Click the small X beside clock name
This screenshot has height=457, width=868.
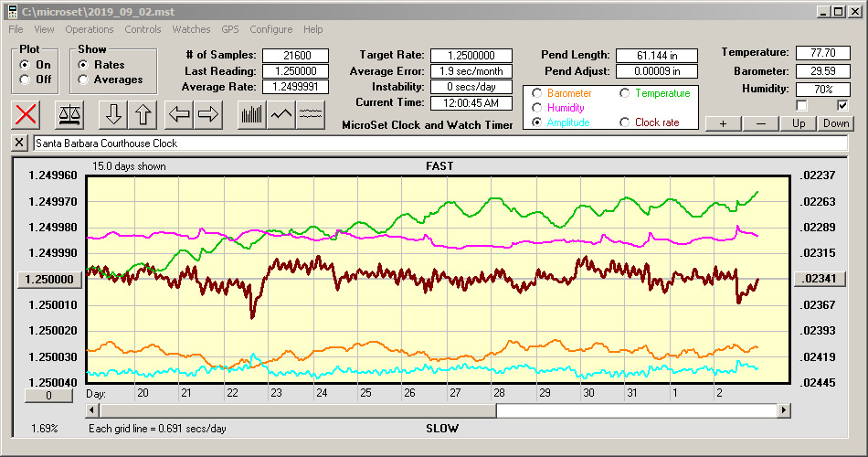click(19, 143)
